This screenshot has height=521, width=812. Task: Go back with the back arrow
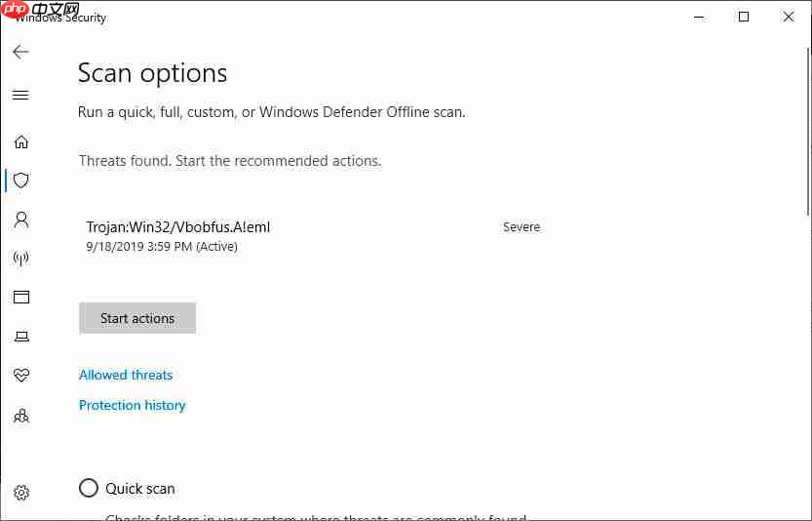(x=20, y=52)
